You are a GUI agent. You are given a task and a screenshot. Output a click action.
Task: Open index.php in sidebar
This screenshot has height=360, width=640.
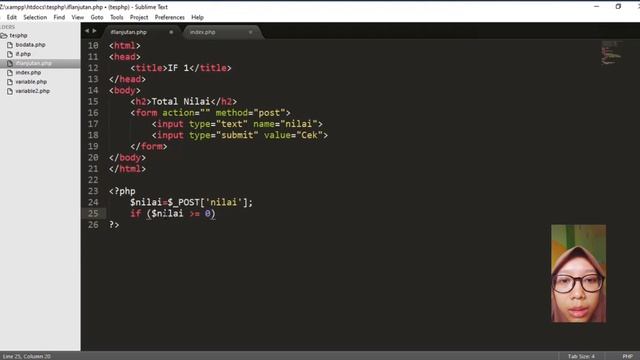coord(28,72)
